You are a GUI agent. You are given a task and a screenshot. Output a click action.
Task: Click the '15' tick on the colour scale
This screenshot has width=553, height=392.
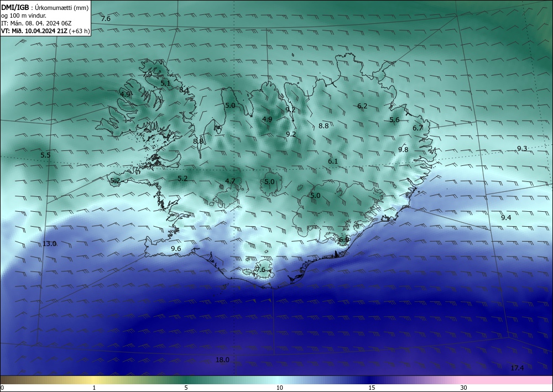pyautogui.click(x=372, y=388)
